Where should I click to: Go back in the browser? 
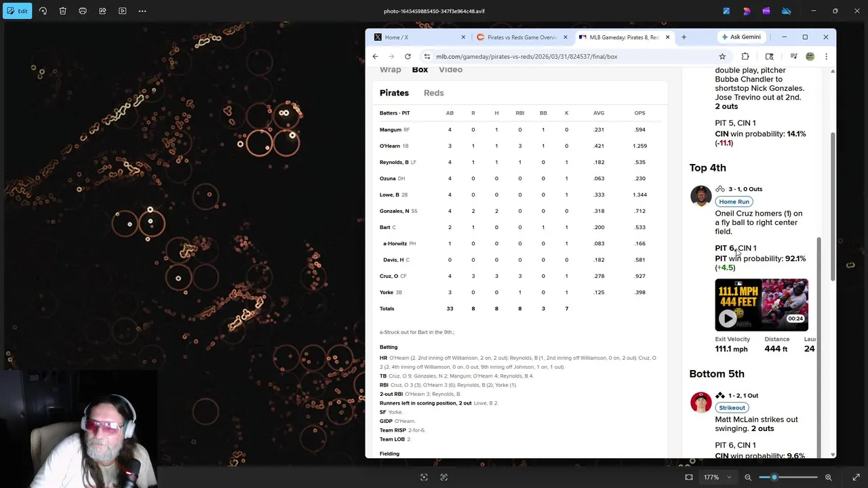point(375,56)
